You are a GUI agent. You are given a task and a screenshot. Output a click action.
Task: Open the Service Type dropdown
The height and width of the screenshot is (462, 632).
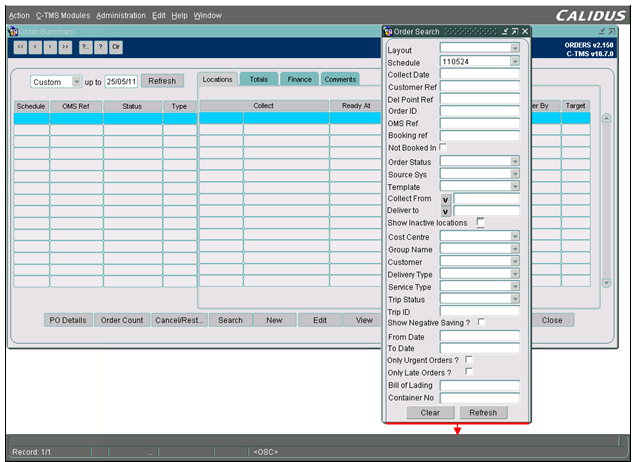[515, 286]
